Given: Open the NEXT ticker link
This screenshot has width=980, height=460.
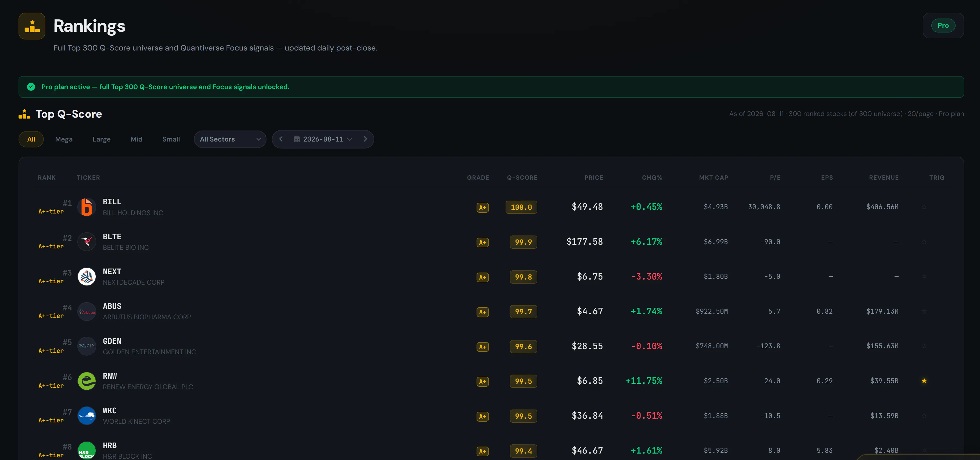Looking at the screenshot, I should click(112, 271).
